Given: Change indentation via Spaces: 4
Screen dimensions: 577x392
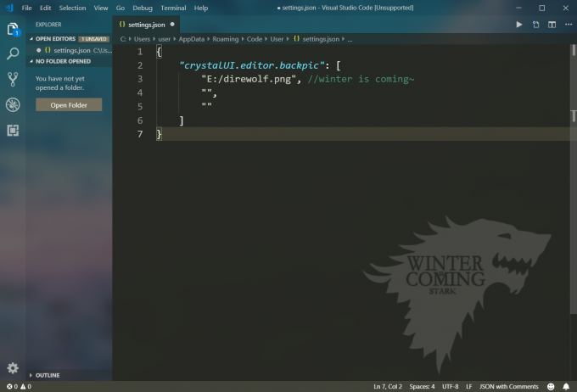Looking at the screenshot, I should pyautogui.click(x=422, y=386).
